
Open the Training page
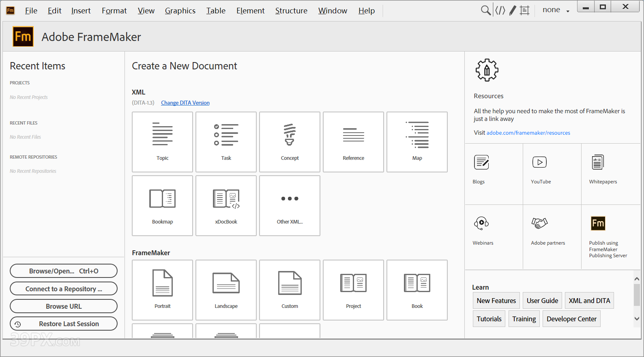(x=524, y=319)
